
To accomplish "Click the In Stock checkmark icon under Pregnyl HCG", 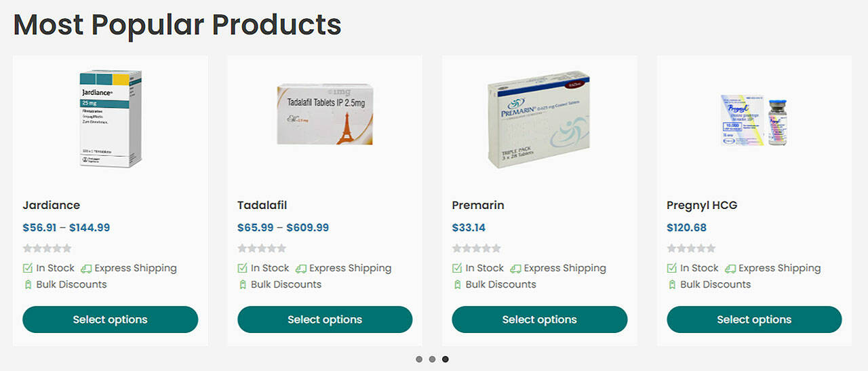I will pyautogui.click(x=672, y=268).
